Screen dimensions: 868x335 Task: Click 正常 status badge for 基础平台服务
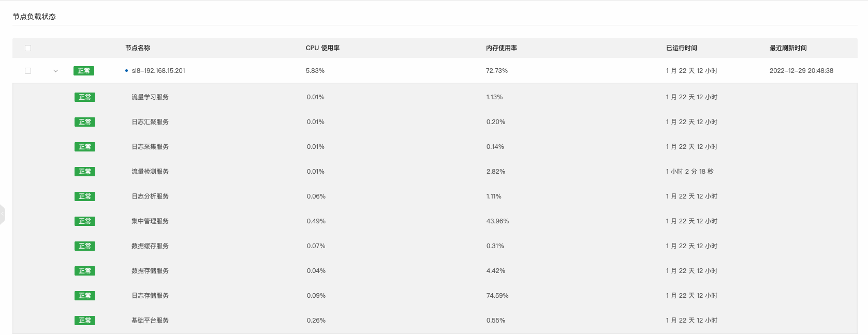(85, 321)
